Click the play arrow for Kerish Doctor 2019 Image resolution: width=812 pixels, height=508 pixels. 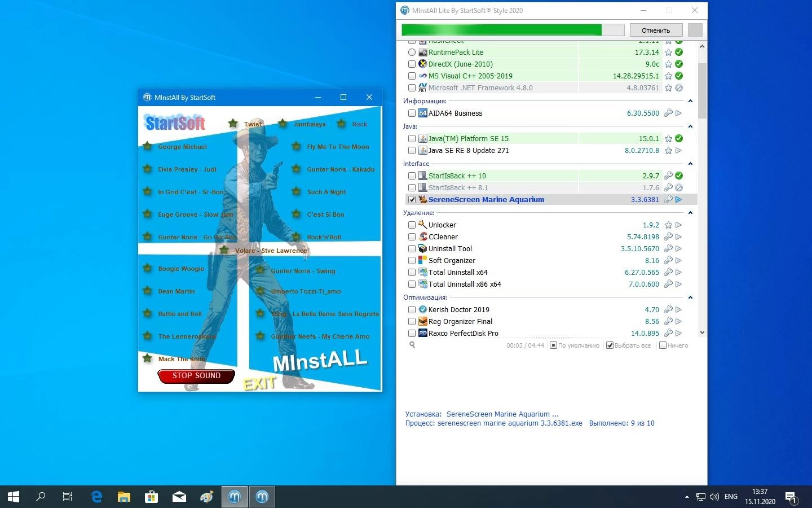pyautogui.click(x=679, y=310)
